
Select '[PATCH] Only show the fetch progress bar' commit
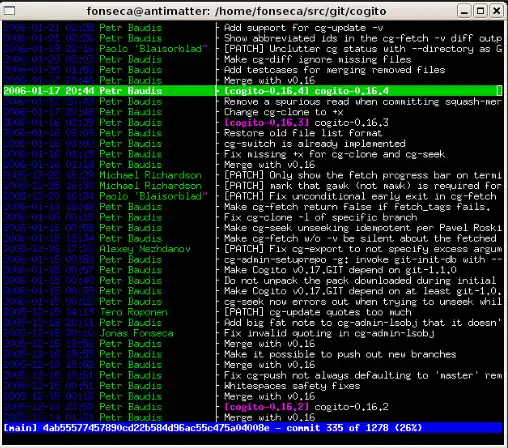363,175
